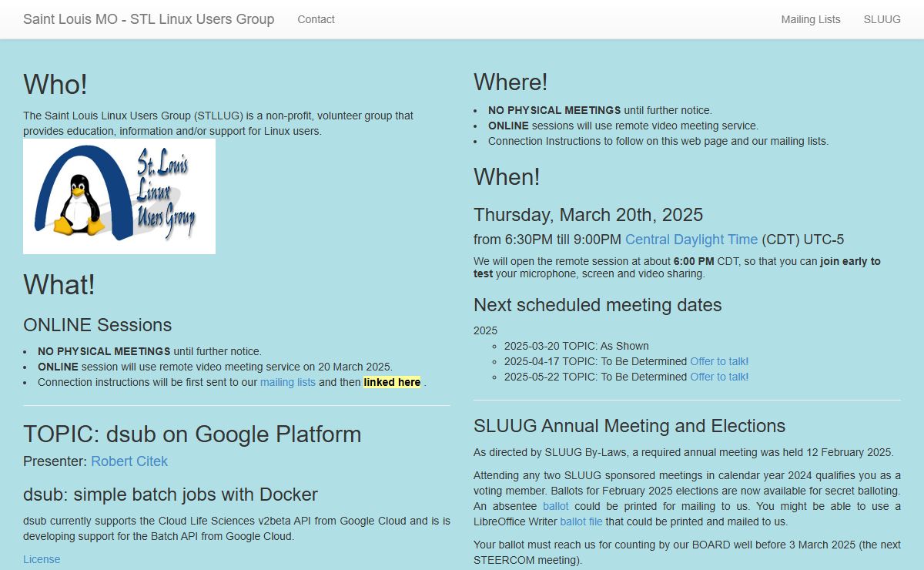Viewport: 924px width, 570px height.
Task: Click the St. Louis Linux Users Group logo
Action: pos(119,196)
